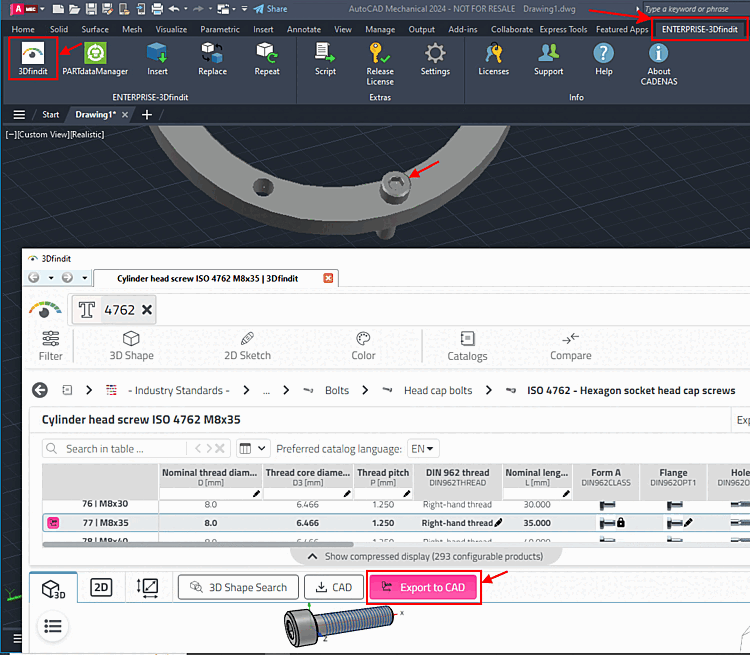Close Cylinder head screw browser tab

tap(328, 278)
